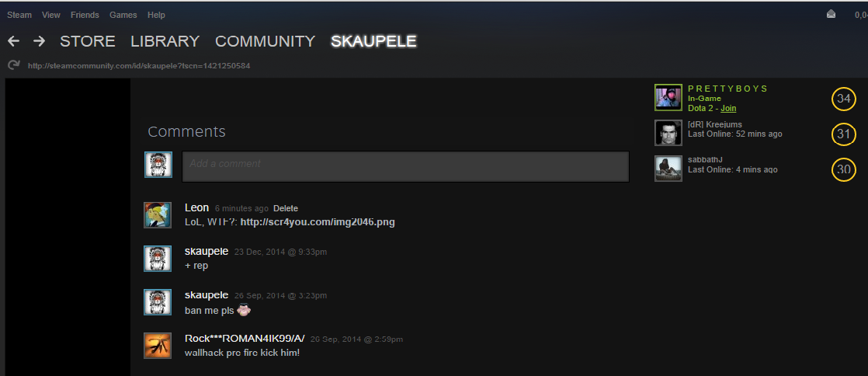Go forward with the right arrow
This screenshot has width=868, height=376.
click(x=39, y=41)
